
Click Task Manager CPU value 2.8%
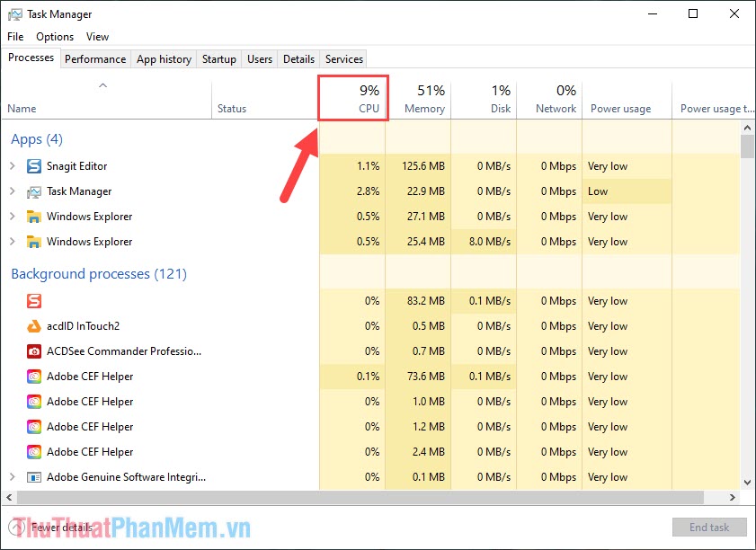pos(368,191)
